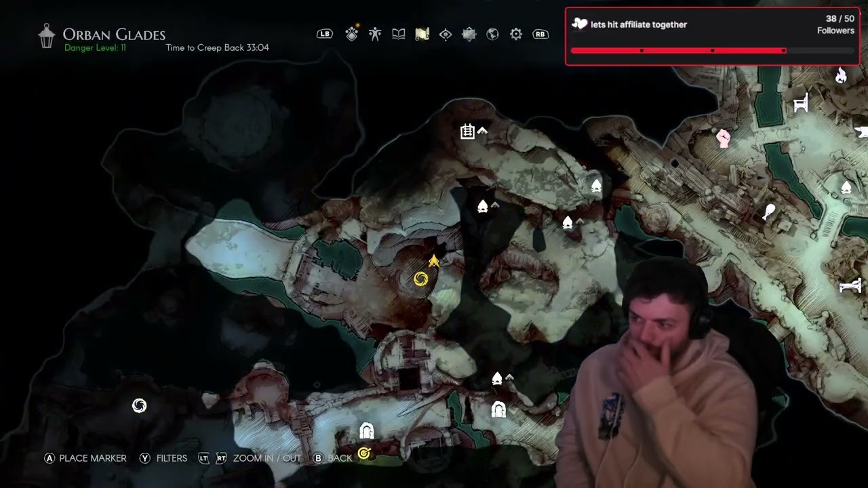
Task: Click the lantern icon beside Orban Glades
Action: [x=46, y=36]
